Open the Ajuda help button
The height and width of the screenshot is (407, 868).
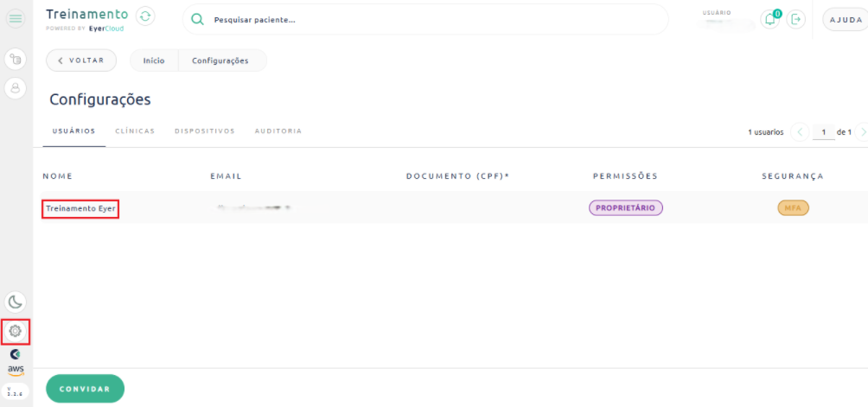pyautogui.click(x=843, y=19)
